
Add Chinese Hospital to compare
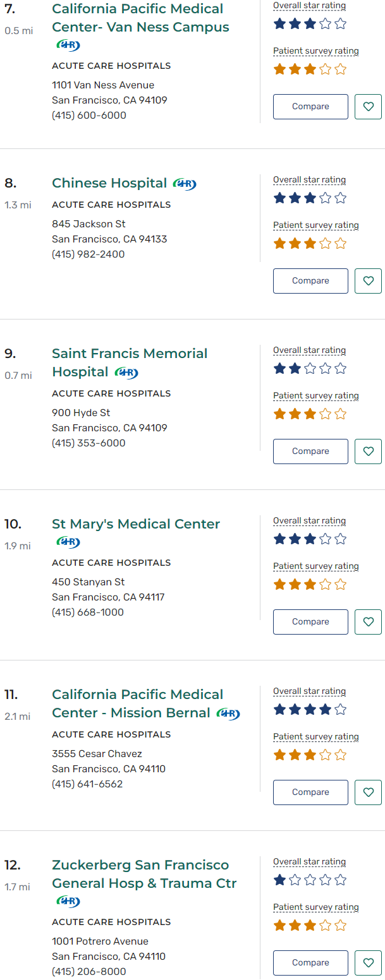pyautogui.click(x=310, y=281)
